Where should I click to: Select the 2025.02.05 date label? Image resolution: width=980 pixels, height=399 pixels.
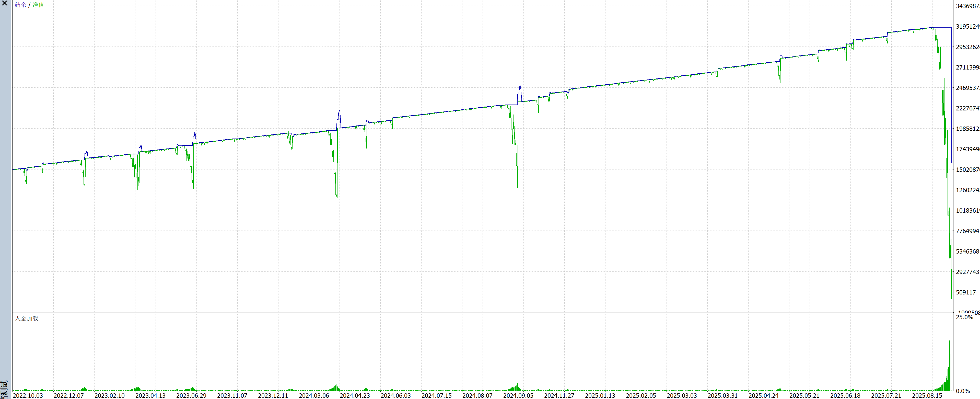click(x=641, y=395)
